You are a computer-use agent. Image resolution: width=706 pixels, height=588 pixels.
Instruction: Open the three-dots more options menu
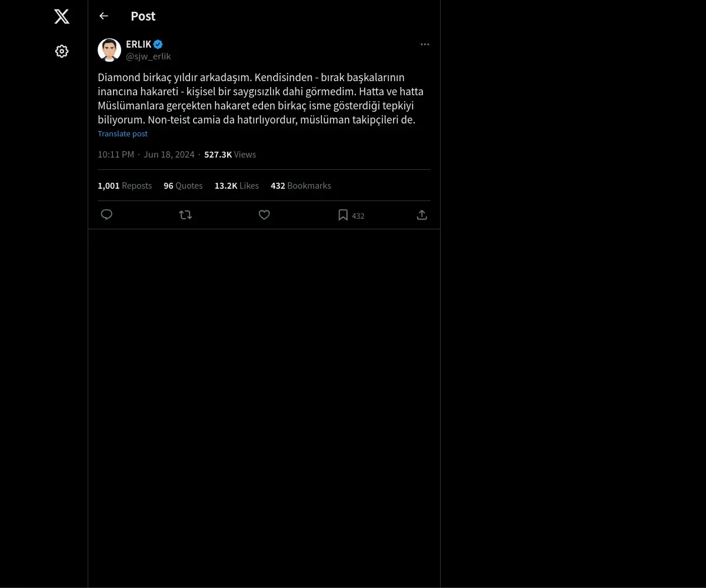(x=425, y=45)
